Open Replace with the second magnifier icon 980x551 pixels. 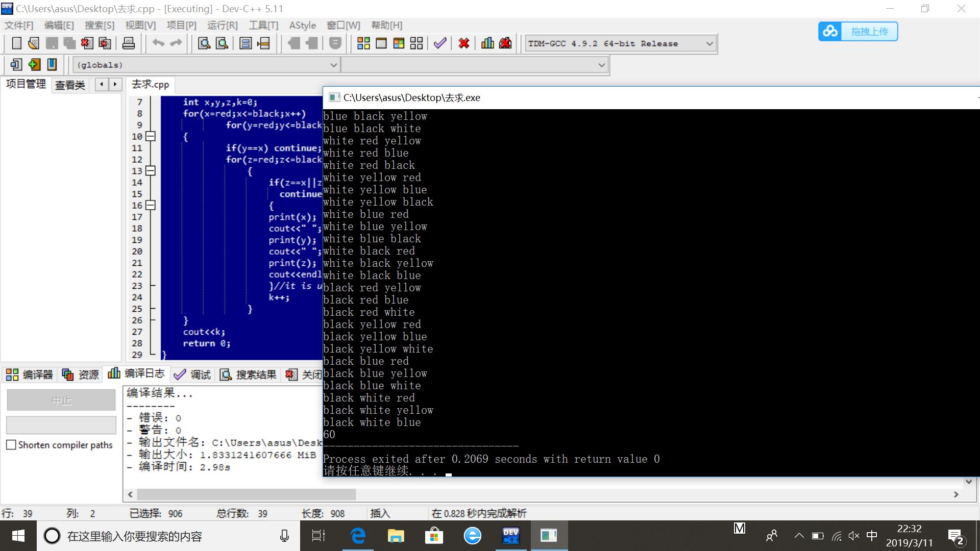(x=222, y=43)
